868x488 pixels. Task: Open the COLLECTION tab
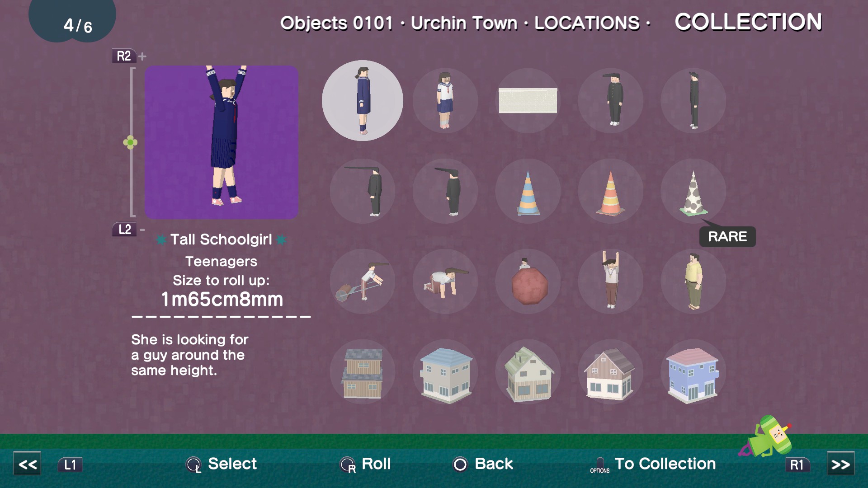(x=748, y=22)
